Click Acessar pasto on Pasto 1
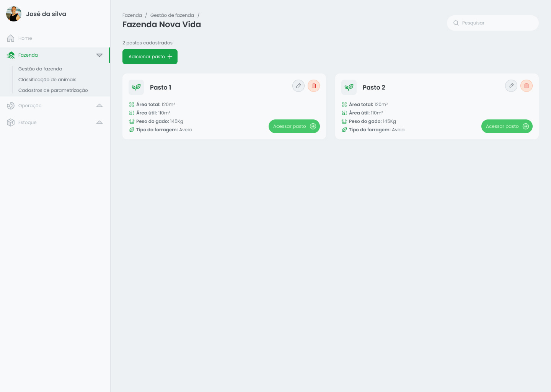 pyautogui.click(x=290, y=126)
